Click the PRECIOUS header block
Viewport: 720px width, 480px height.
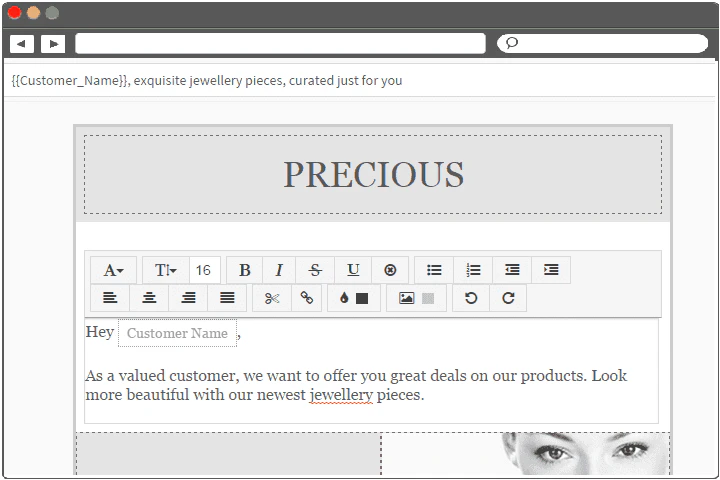pos(373,175)
